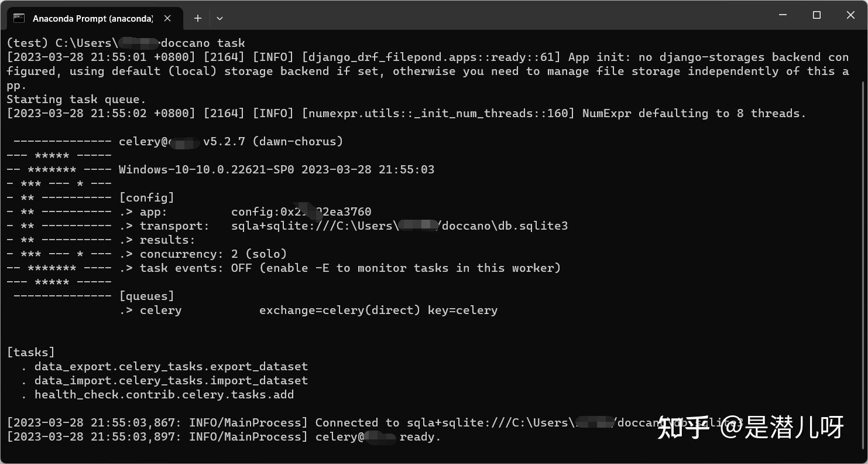This screenshot has height=464, width=868.
Task: Close the Anaconda Prompt tab
Action: 167,18
